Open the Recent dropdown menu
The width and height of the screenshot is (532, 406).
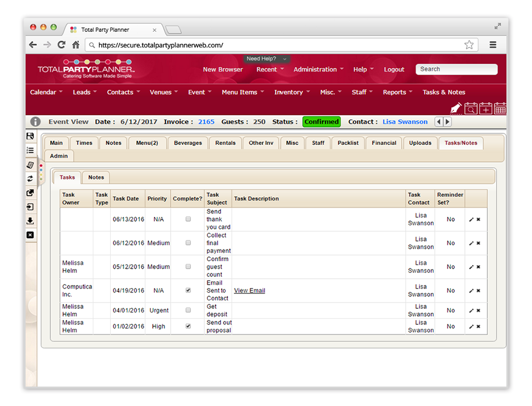(x=270, y=69)
